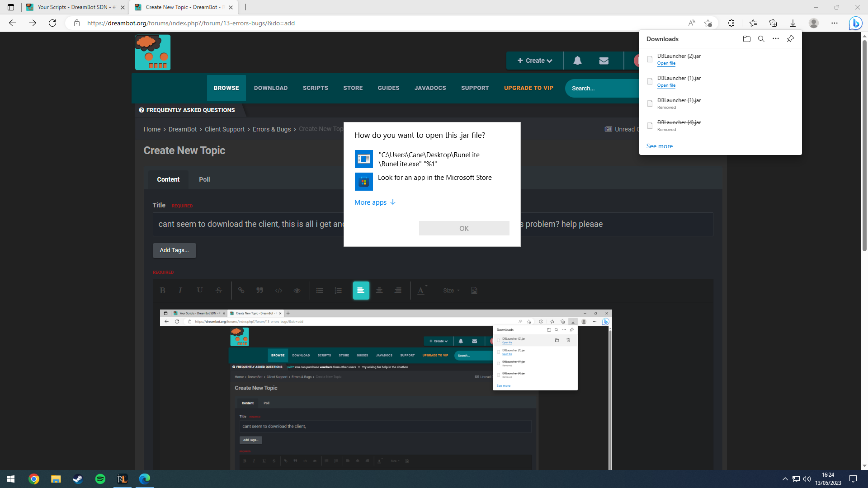This screenshot has height=488, width=868.
Task: Open Spotify from taskbar
Action: [x=100, y=479]
